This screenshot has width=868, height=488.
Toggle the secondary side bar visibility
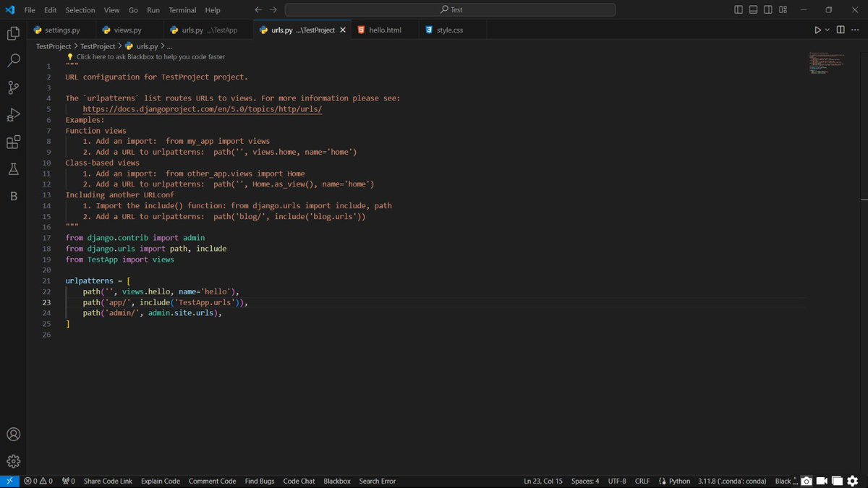(768, 10)
